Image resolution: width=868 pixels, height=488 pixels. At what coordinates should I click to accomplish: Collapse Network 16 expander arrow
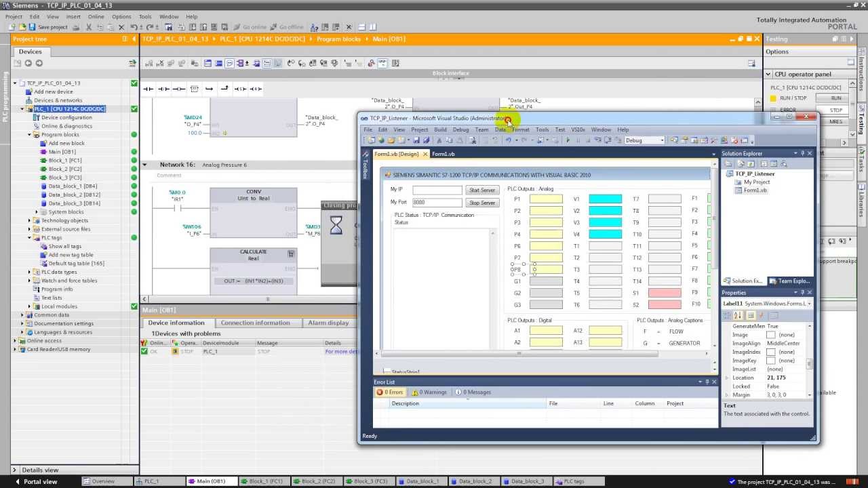click(144, 165)
